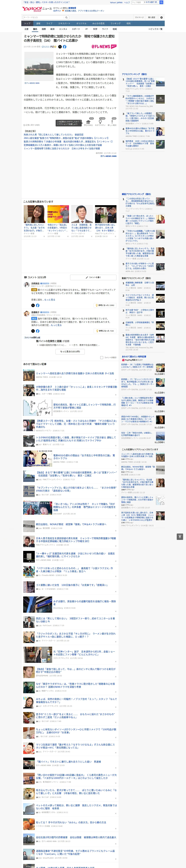The width and height of the screenshot is (186, 868).
Task: Expand 京師美佳's comment with もっと見る
Action: pyautogui.click(x=50, y=300)
